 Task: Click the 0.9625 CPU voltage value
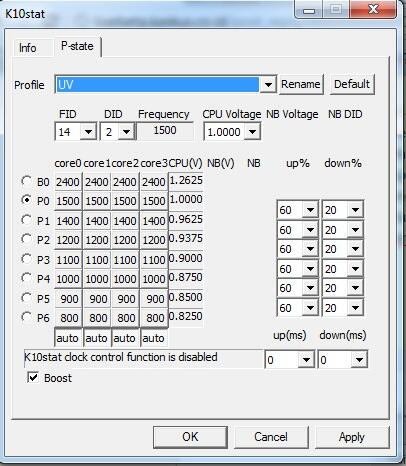pos(186,219)
